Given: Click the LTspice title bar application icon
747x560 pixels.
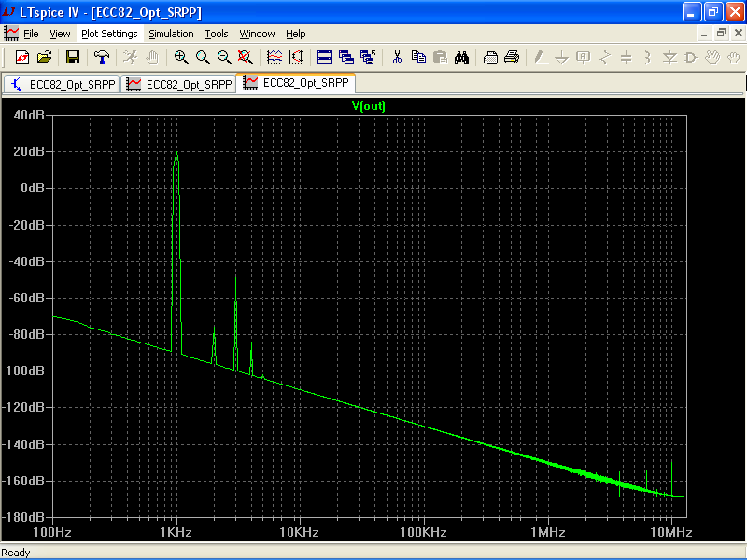Looking at the screenshot, I should [x=9, y=11].
